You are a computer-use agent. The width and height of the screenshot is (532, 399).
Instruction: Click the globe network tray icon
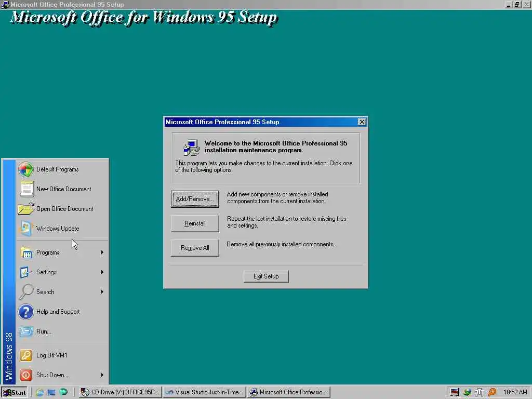tap(467, 393)
